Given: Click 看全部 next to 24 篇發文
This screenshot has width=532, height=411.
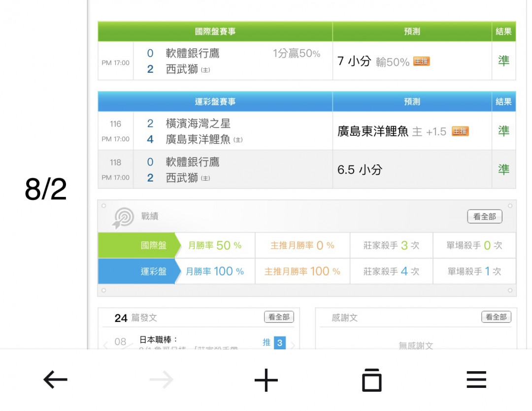Looking at the screenshot, I should pyautogui.click(x=279, y=317).
